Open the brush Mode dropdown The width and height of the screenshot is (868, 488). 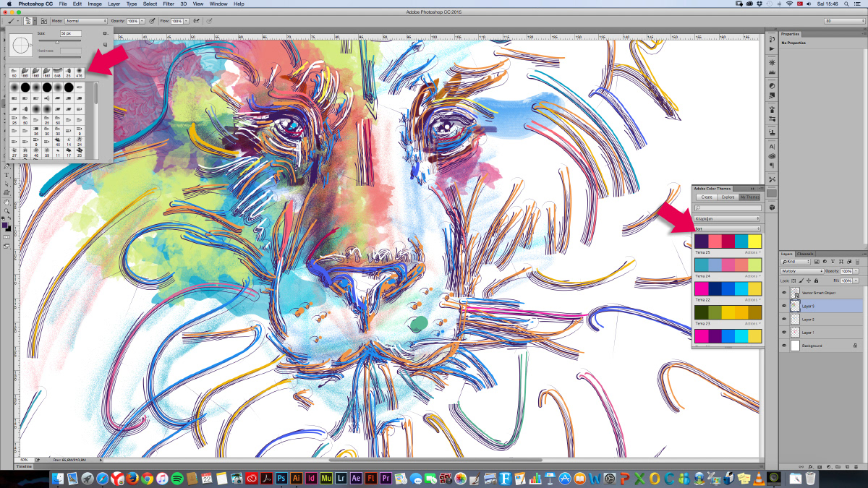[x=85, y=21]
